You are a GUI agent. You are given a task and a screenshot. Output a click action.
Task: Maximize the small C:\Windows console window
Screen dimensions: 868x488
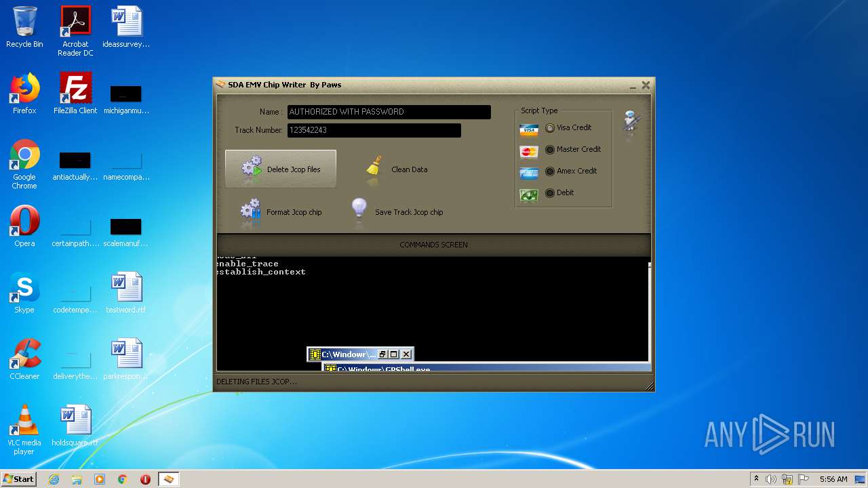[x=394, y=354]
